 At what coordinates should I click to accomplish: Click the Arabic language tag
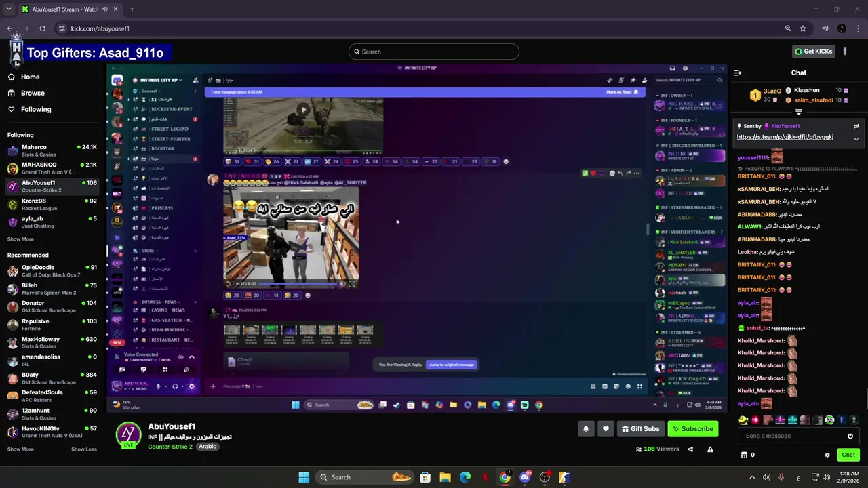tap(208, 447)
